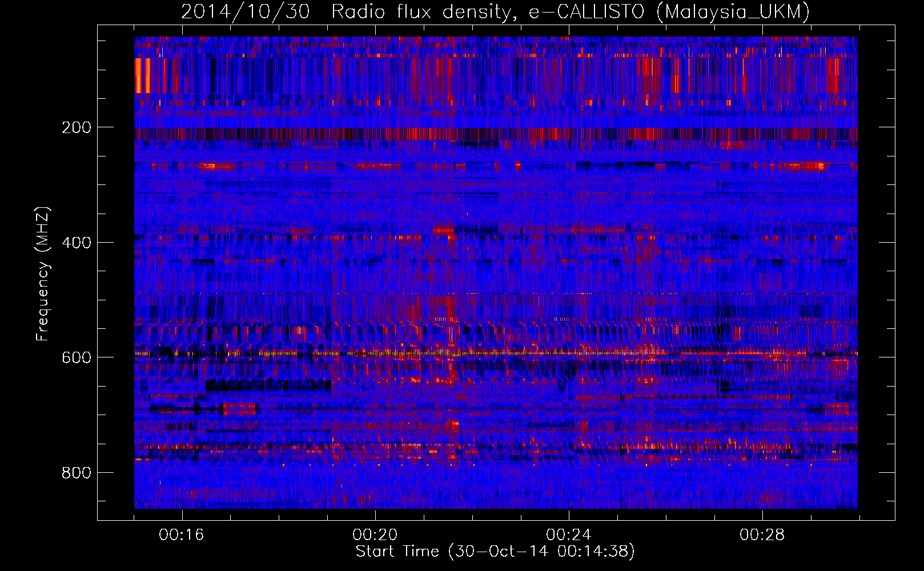Click the Start Time axis caption
924x571 pixels.
tap(495, 552)
